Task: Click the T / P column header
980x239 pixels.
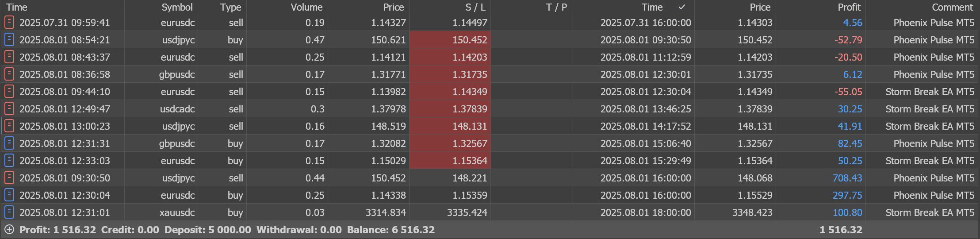Action: point(556,7)
